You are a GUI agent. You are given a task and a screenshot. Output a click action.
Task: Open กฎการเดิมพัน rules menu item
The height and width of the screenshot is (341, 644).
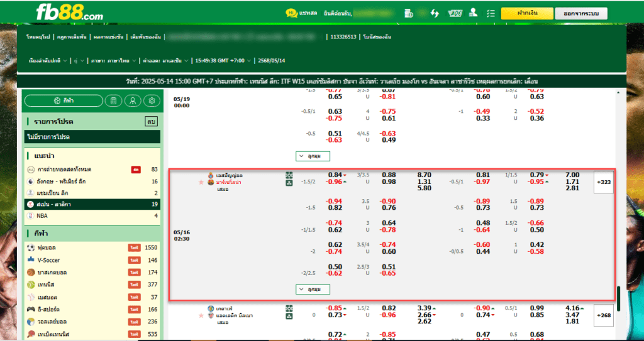click(x=72, y=37)
